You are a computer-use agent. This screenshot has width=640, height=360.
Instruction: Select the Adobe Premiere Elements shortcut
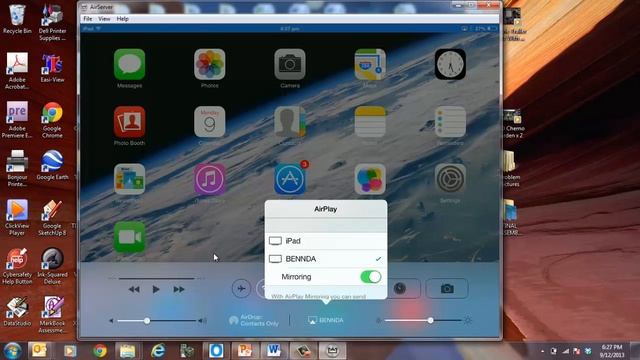coord(17,120)
